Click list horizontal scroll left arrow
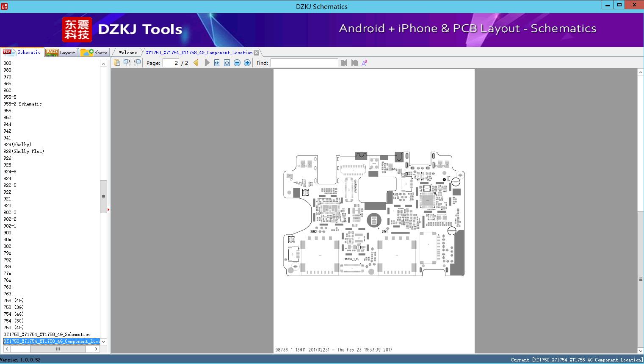 tap(6, 349)
